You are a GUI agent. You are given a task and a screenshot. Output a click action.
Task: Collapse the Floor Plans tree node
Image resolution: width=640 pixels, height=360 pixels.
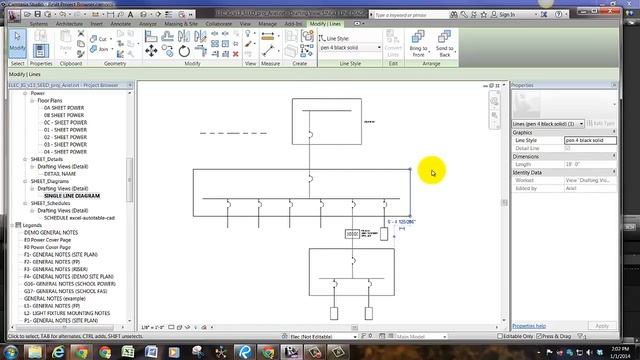click(x=32, y=100)
